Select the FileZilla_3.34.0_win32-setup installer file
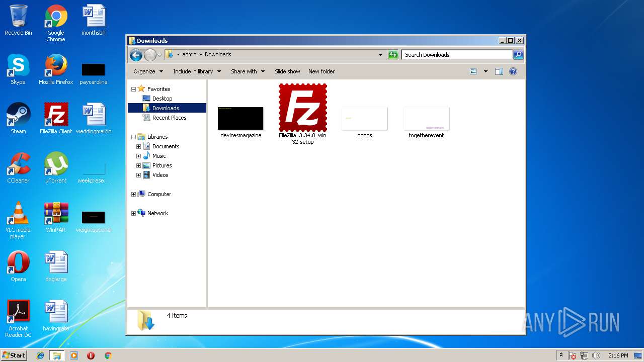The height and width of the screenshot is (362, 644). click(x=303, y=114)
